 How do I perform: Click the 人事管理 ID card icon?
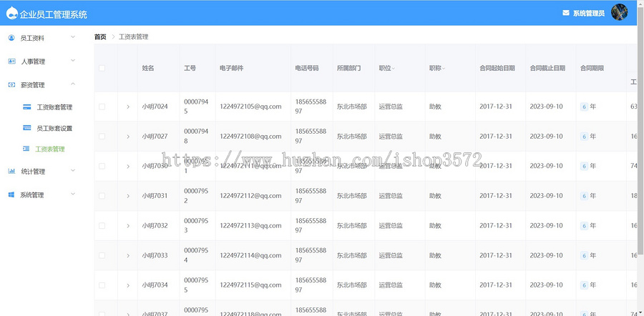coord(12,61)
